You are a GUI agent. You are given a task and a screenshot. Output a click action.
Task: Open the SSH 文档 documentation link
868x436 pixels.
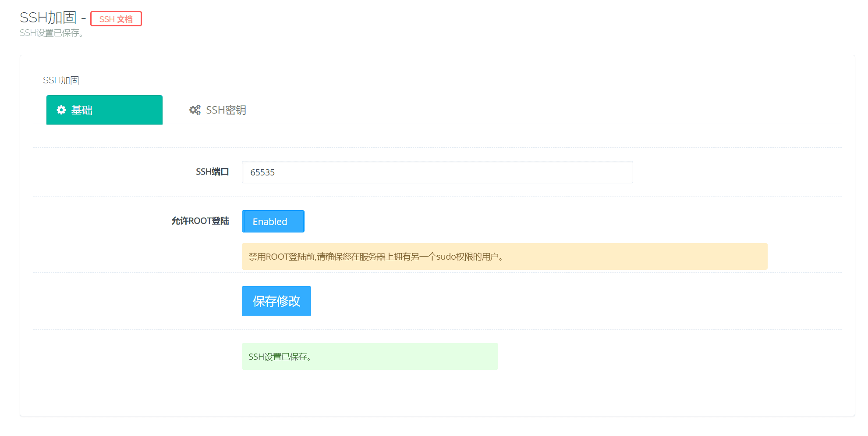click(116, 19)
